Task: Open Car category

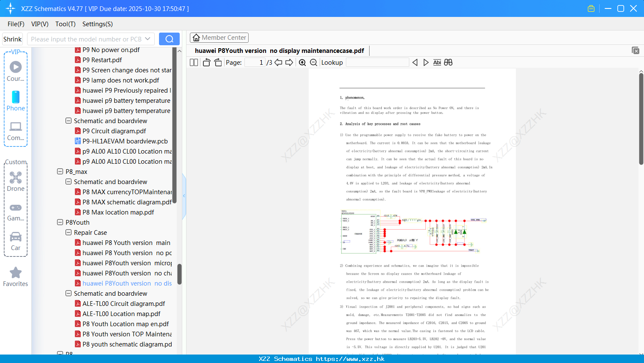Action: 16,241
